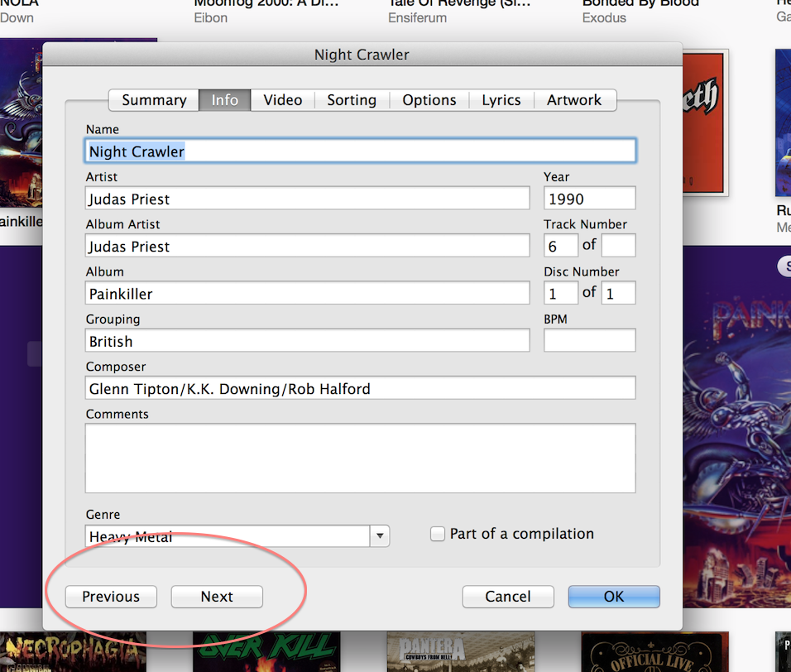This screenshot has width=791, height=672.
Task: Open the Video tab
Action: click(x=282, y=100)
